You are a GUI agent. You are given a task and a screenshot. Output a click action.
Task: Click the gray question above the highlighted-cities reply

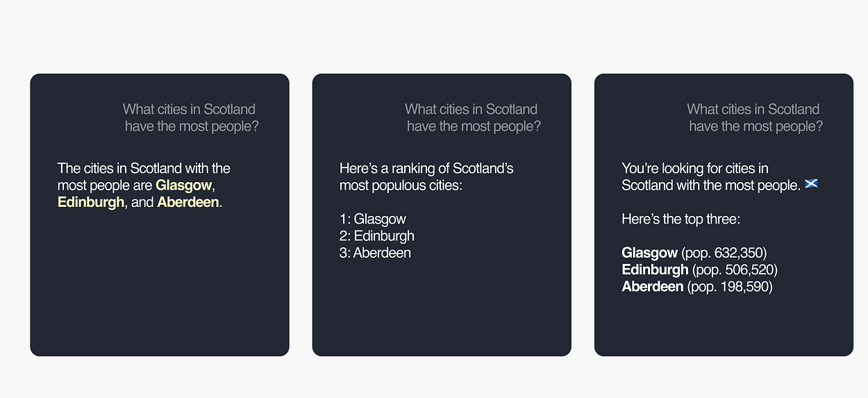190,117
